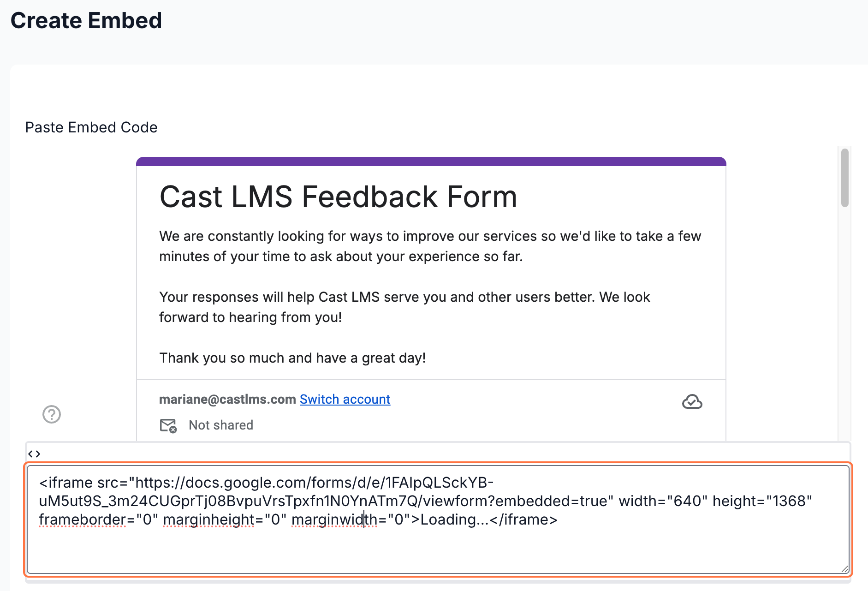
Task: Click the form preview scrollbar thumb
Action: [x=844, y=178]
